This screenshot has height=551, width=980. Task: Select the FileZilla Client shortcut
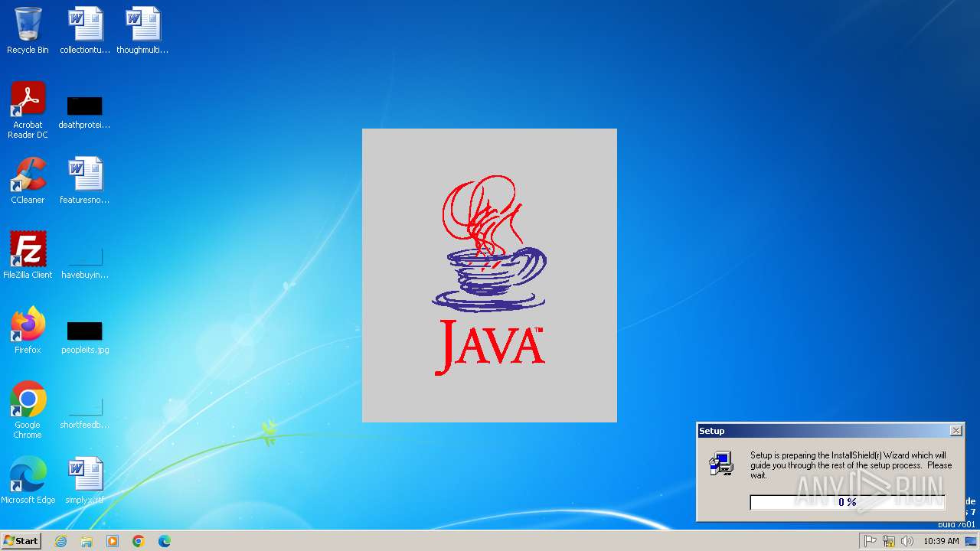coord(28,255)
